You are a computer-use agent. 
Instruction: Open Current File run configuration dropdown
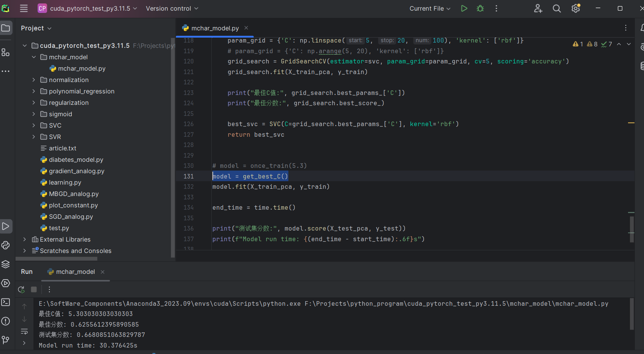pos(430,8)
